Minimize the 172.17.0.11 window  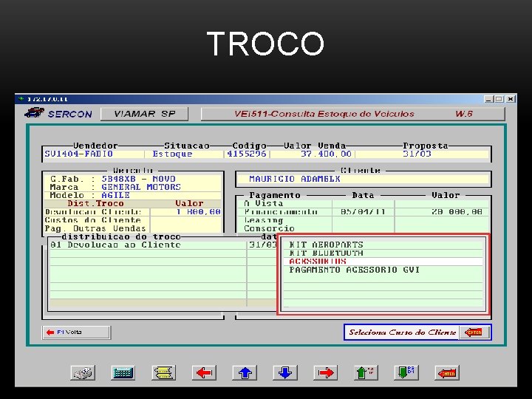click(x=488, y=99)
